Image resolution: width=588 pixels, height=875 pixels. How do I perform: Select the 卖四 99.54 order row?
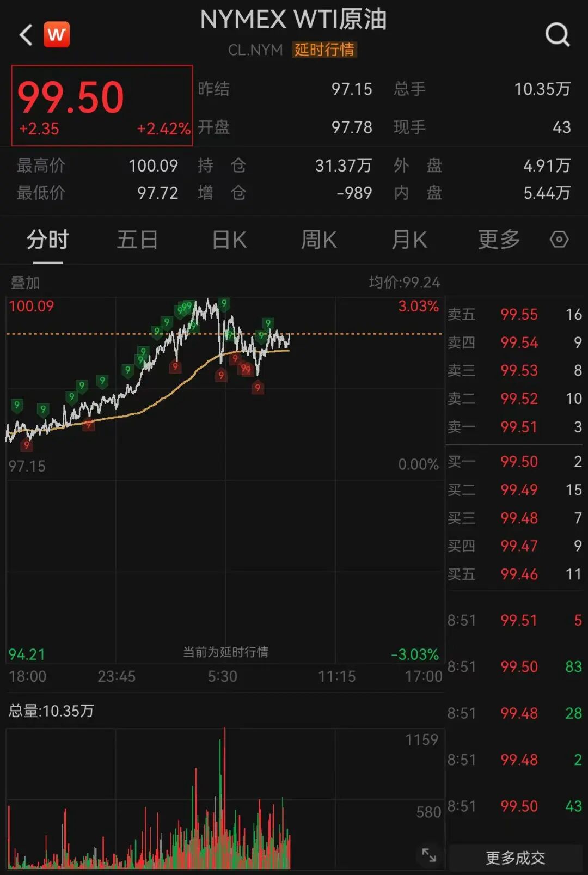515,342
